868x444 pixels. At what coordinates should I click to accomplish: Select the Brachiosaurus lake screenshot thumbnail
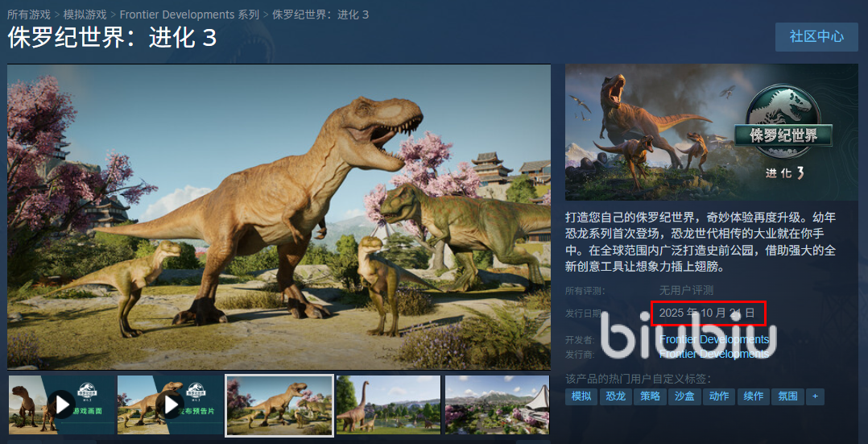(x=389, y=405)
